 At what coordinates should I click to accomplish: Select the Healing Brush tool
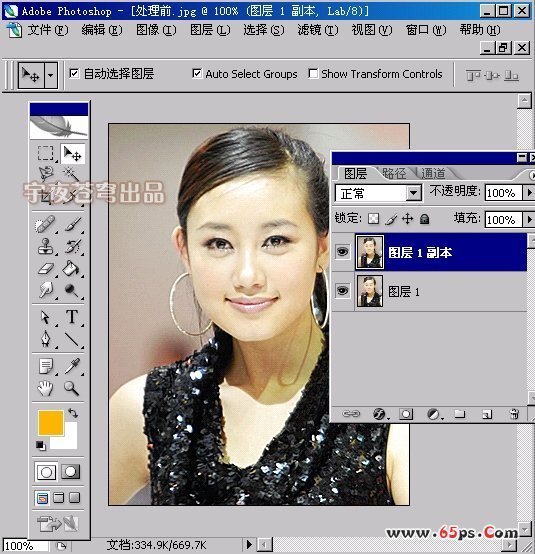click(x=46, y=225)
